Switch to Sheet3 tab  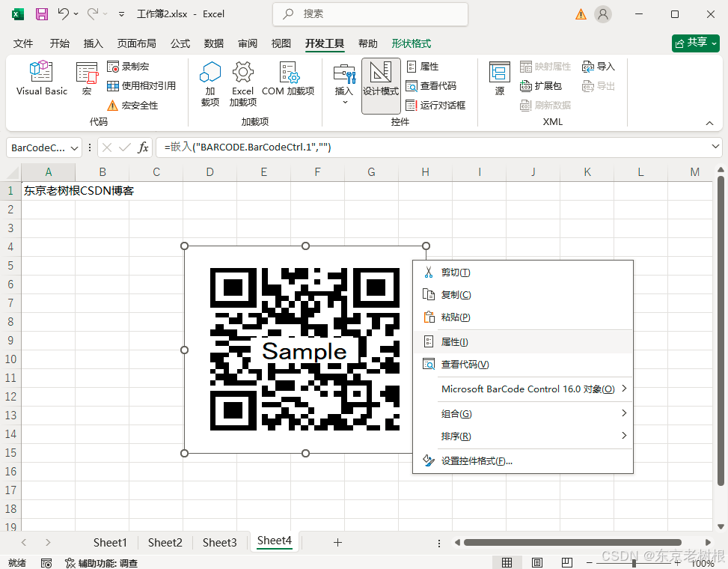[x=220, y=543]
